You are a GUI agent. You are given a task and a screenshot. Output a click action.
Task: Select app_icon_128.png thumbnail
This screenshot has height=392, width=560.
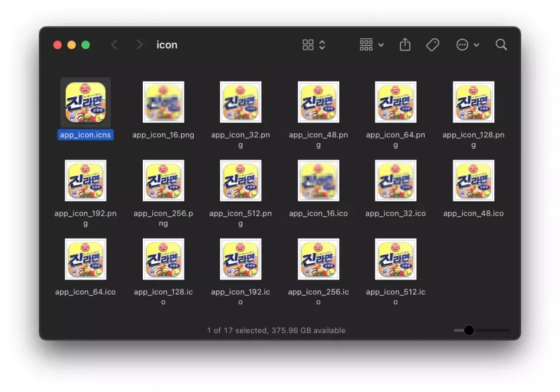[473, 102]
